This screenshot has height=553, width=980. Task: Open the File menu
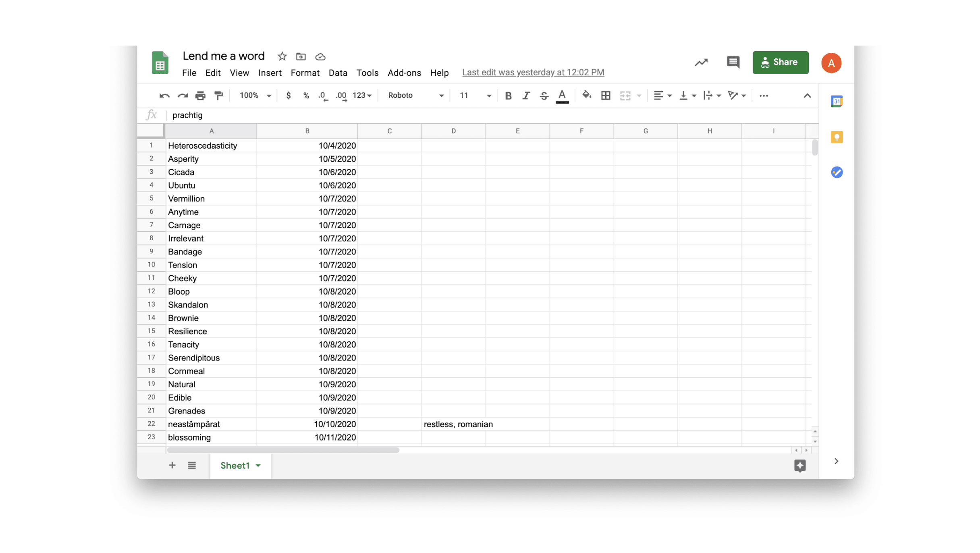(x=189, y=73)
